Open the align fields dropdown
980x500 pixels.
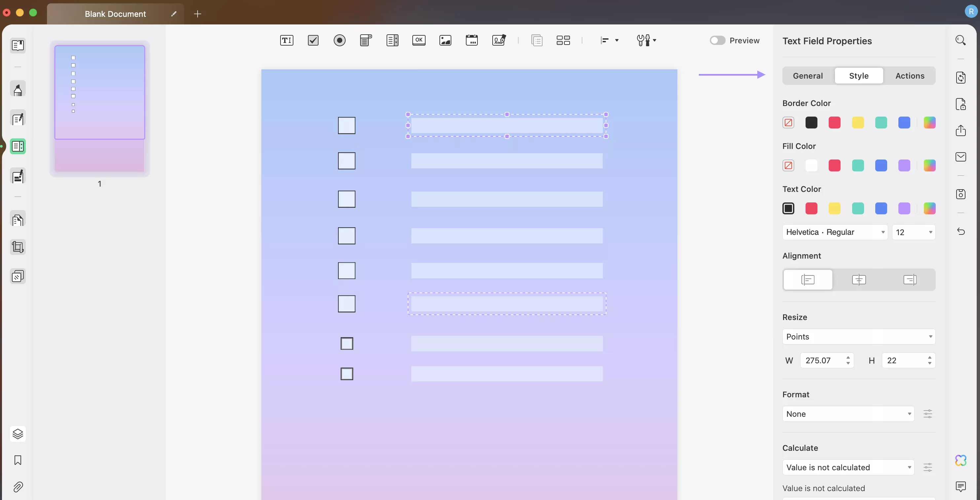pyautogui.click(x=609, y=40)
